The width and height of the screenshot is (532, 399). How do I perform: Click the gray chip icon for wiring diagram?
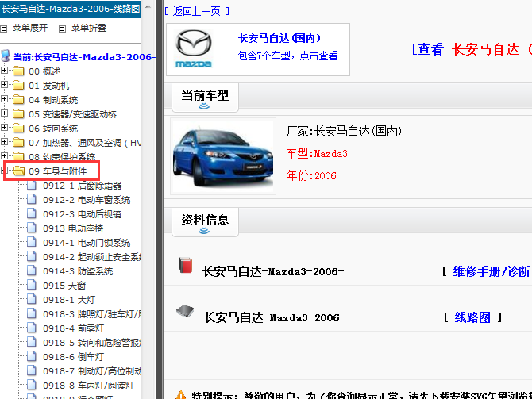(185, 310)
